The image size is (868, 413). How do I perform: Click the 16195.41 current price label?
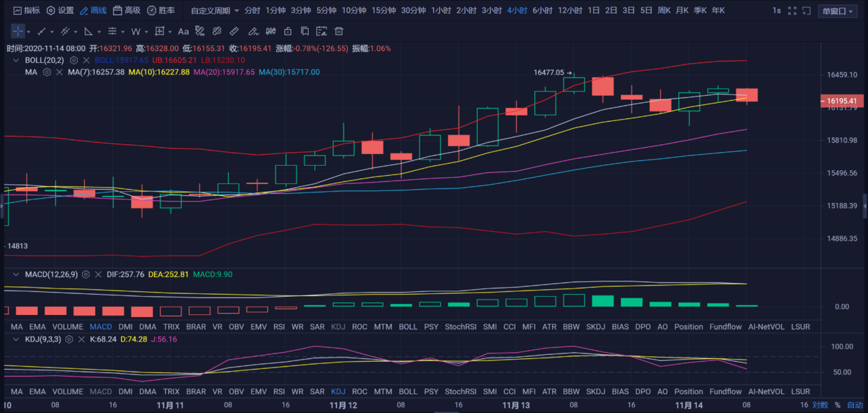click(841, 101)
